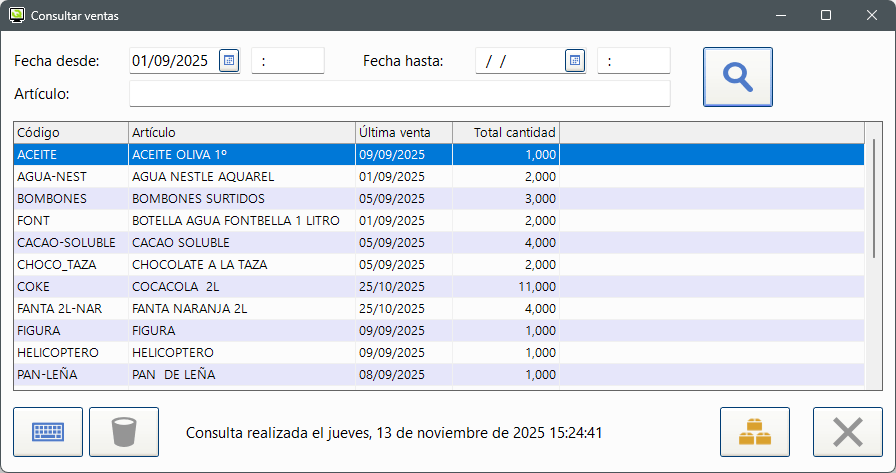
Task: Select the BOMBONES SURTIDOS row
Action: (240, 199)
